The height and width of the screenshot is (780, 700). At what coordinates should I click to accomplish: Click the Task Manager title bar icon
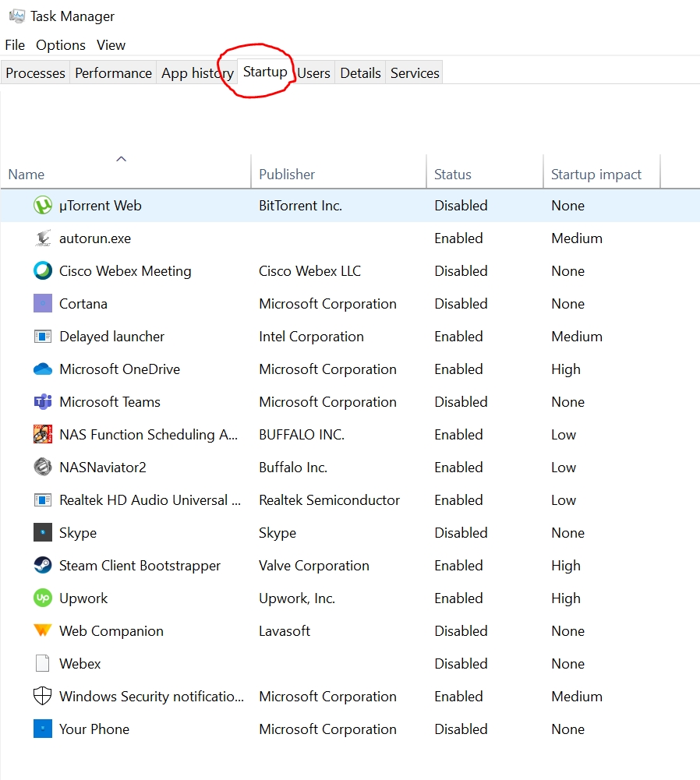(16, 16)
